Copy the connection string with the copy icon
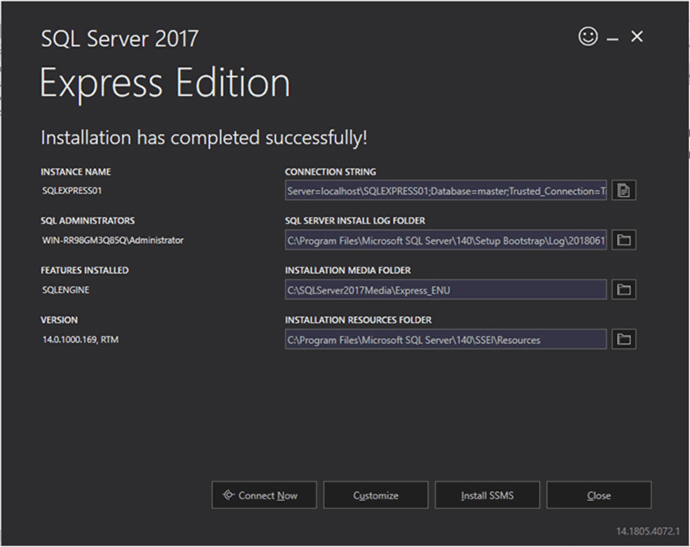 click(624, 190)
